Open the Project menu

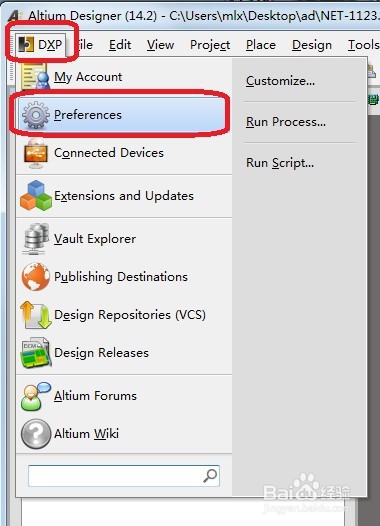210,45
